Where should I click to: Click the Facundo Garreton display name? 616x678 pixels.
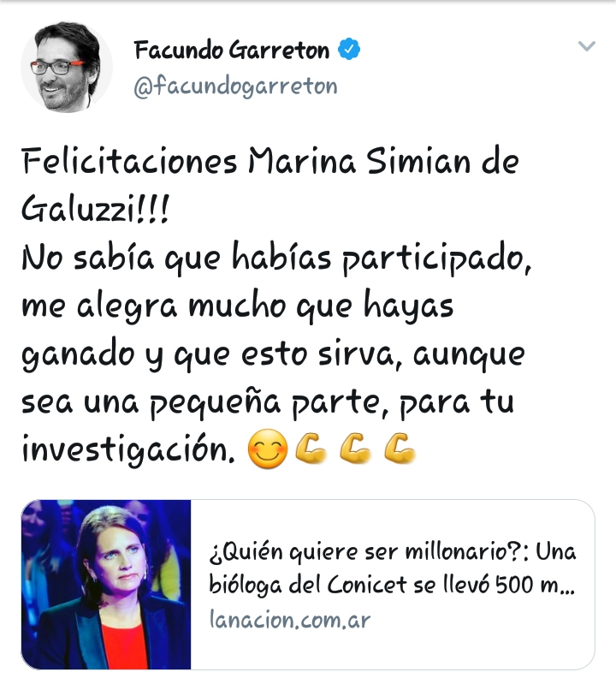point(232,50)
